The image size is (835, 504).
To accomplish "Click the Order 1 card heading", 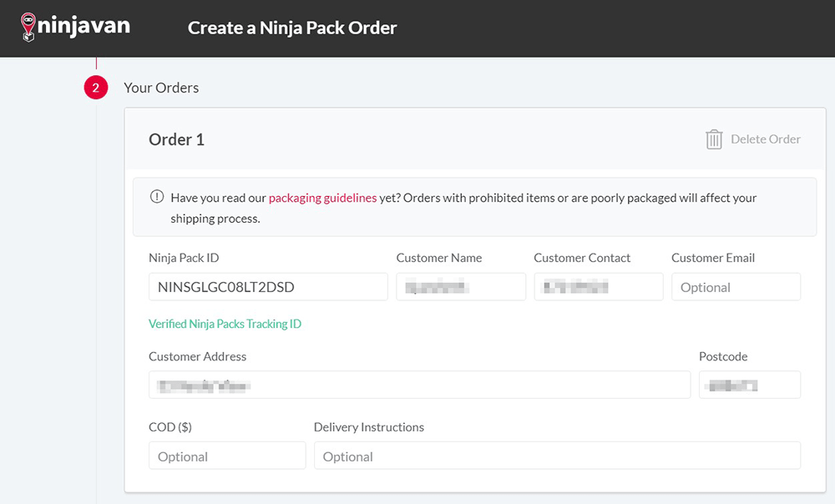I will pyautogui.click(x=176, y=139).
